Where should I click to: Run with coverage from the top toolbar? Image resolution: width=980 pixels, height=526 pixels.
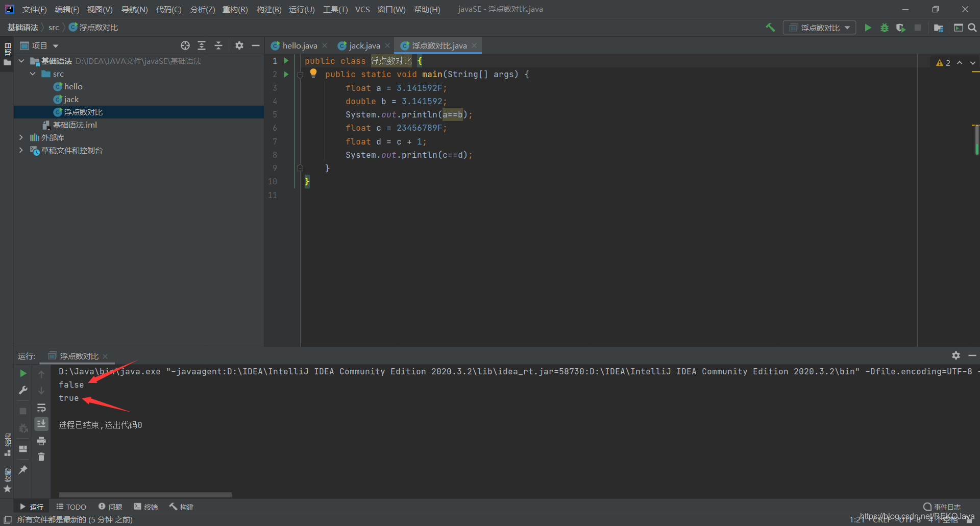pos(901,28)
